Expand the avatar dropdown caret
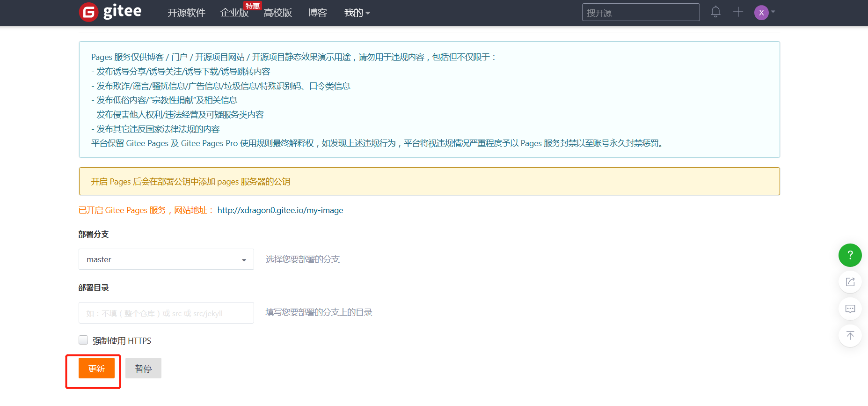The height and width of the screenshot is (406, 868). point(773,12)
